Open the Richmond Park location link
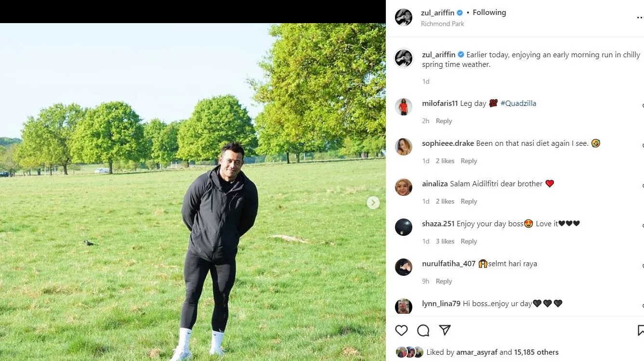Screen dimensions: 644x361 tap(442, 24)
